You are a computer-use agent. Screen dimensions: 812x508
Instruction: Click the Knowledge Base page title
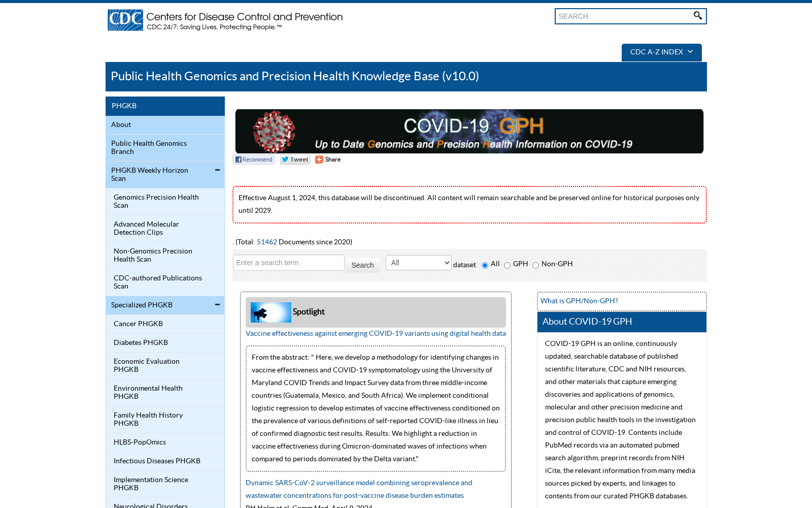295,76
